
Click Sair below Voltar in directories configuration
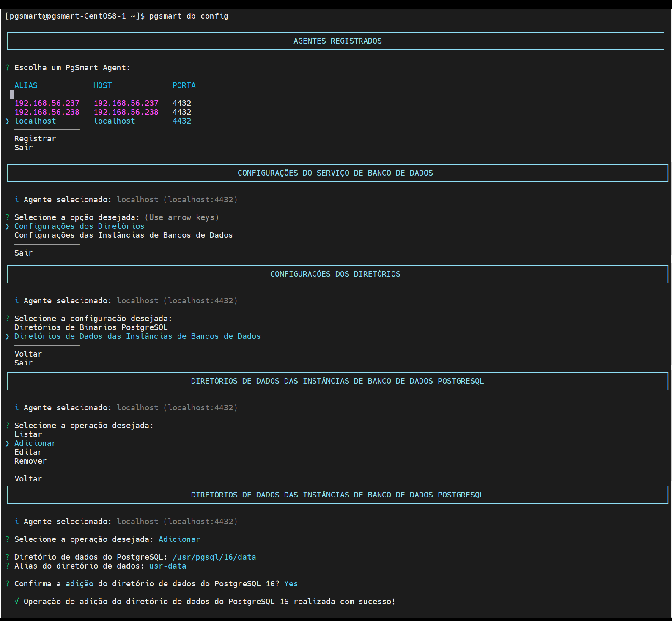point(24,363)
